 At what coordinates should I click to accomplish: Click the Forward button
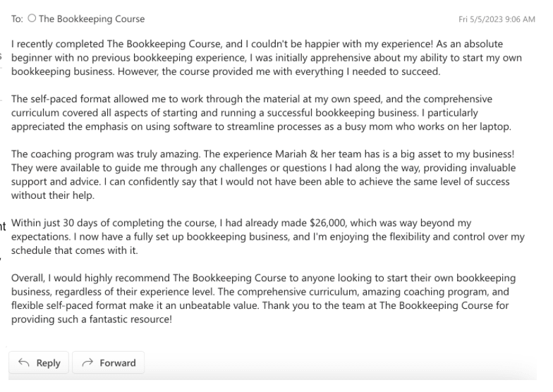(x=108, y=363)
